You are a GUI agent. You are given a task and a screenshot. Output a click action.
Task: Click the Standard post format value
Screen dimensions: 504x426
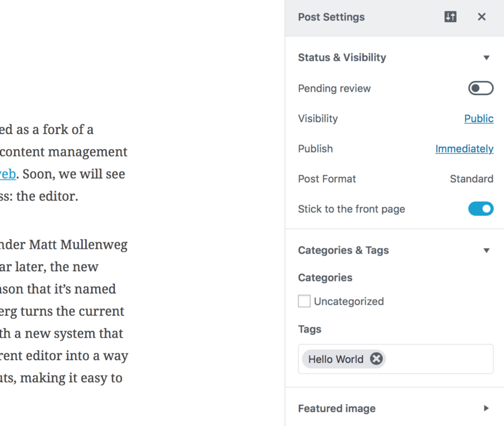(471, 179)
